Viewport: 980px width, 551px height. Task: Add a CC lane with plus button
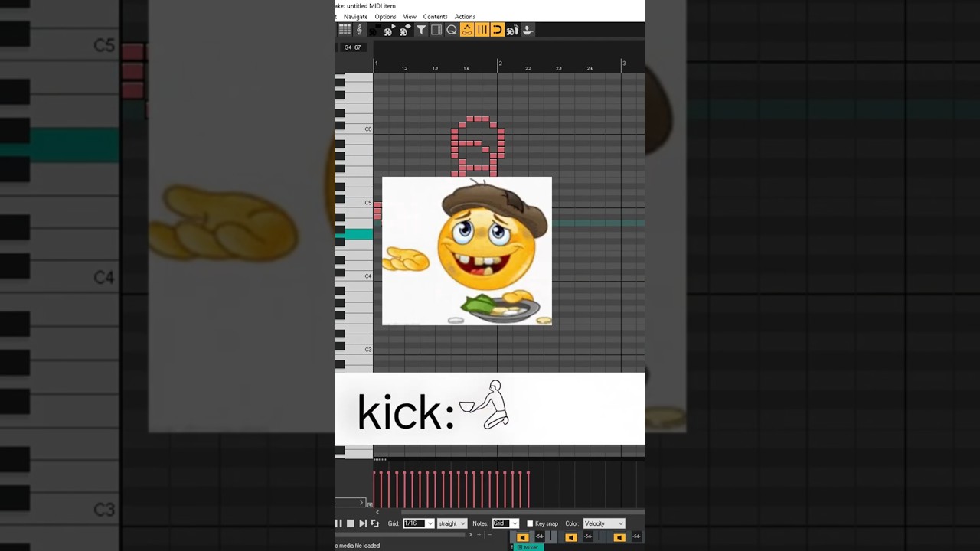[x=370, y=505]
